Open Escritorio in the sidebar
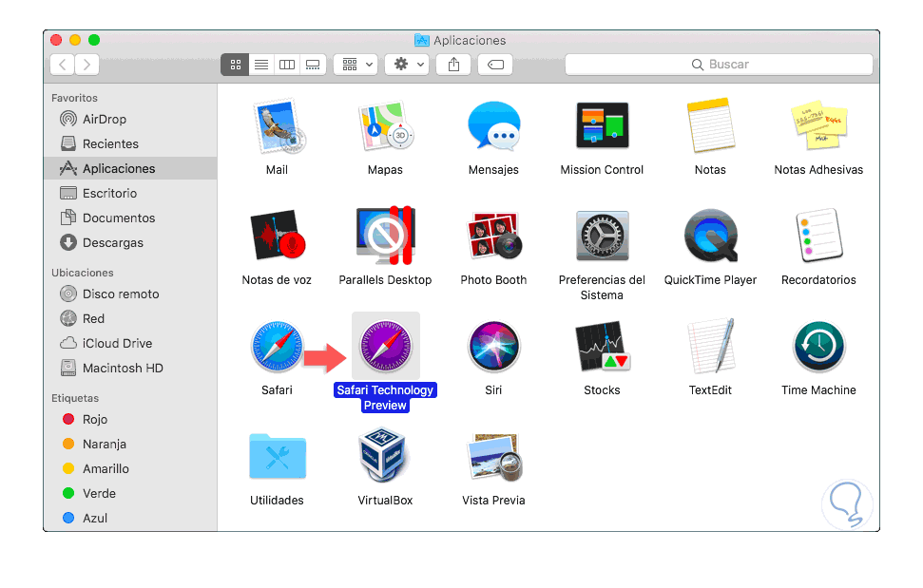This screenshot has height=588, width=923. pos(130,193)
